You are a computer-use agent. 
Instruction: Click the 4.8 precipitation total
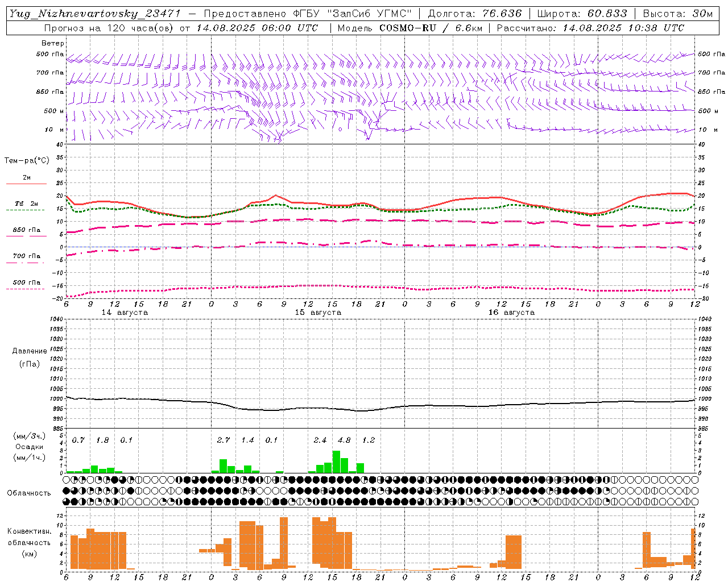point(344,440)
